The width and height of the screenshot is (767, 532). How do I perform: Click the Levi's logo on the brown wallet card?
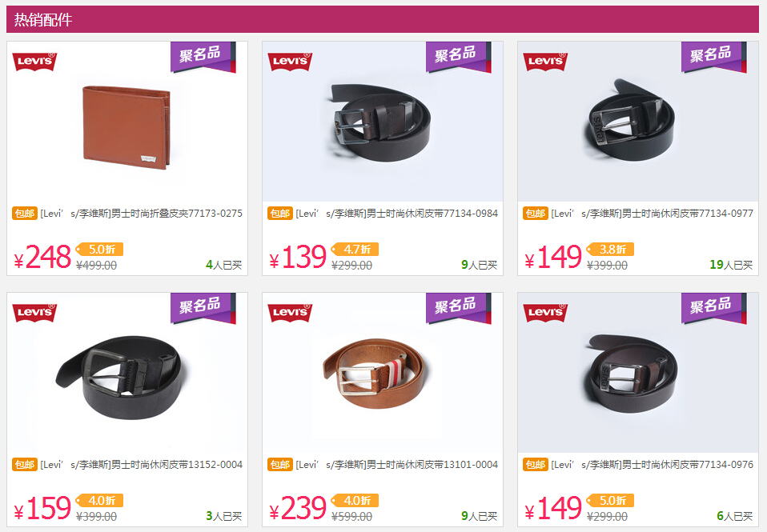click(x=34, y=62)
